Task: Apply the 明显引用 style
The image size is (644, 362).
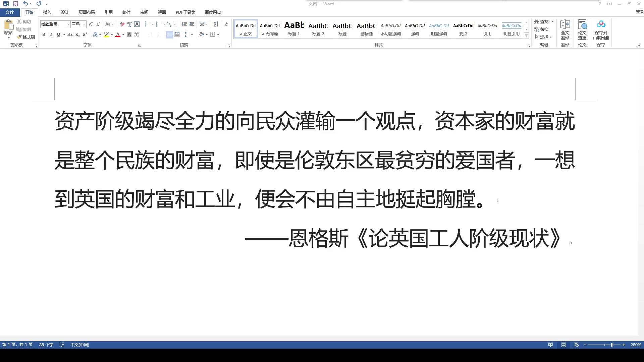Action: 511,28
